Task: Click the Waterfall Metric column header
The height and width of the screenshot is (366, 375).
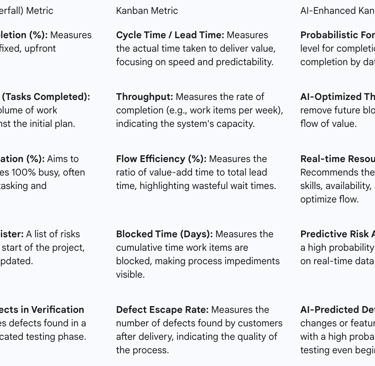Action: (x=27, y=11)
